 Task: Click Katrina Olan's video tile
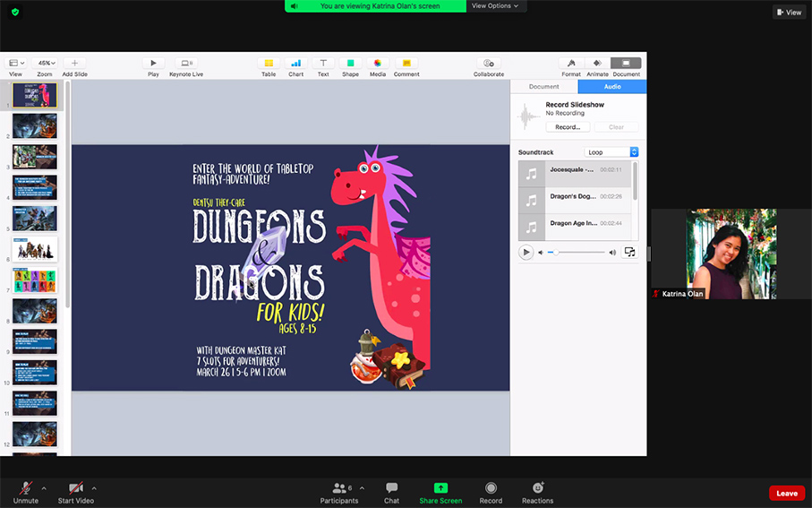click(x=731, y=254)
